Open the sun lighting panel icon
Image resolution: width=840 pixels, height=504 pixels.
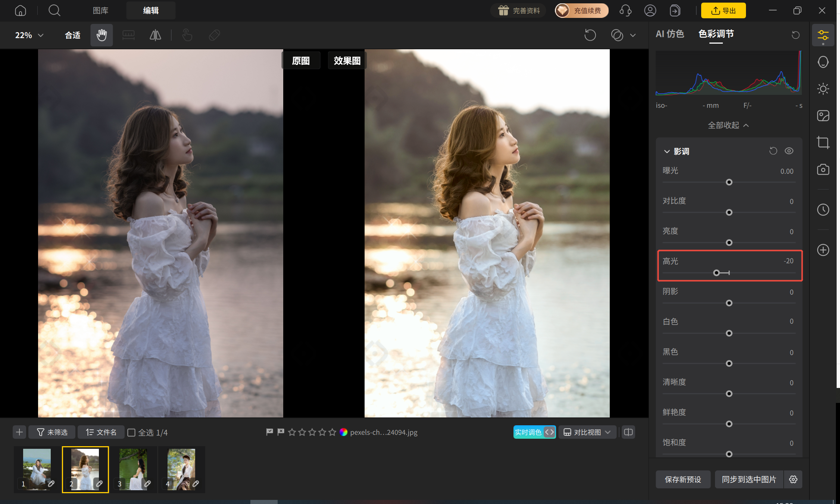pyautogui.click(x=823, y=89)
